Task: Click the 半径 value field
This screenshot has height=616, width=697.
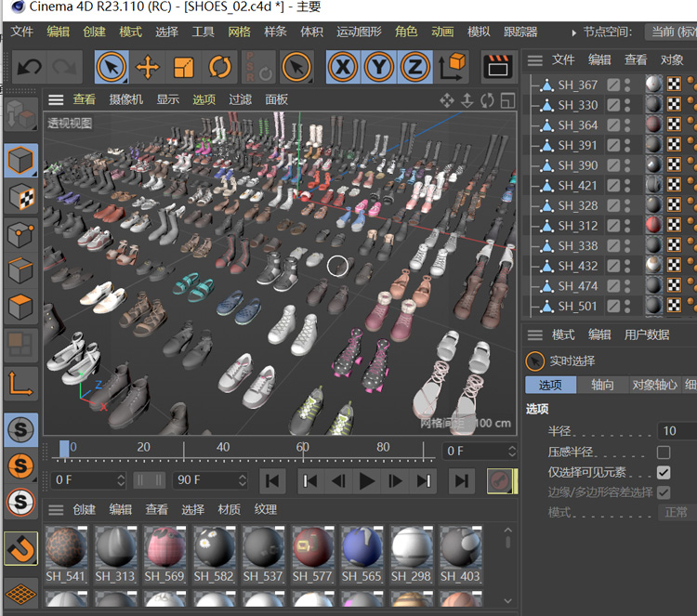Action: pos(677,431)
